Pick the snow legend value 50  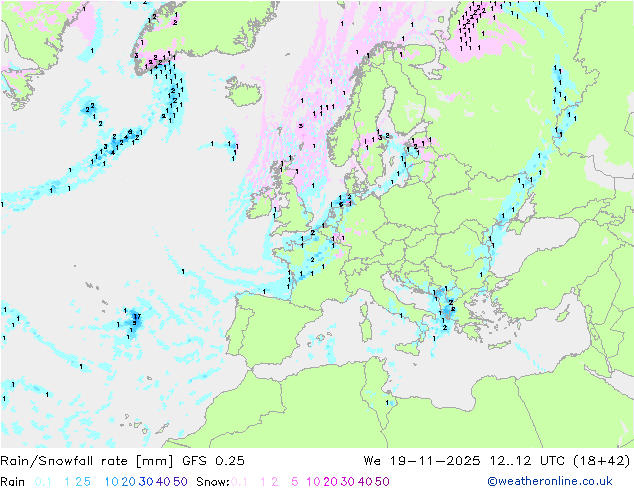(x=383, y=482)
